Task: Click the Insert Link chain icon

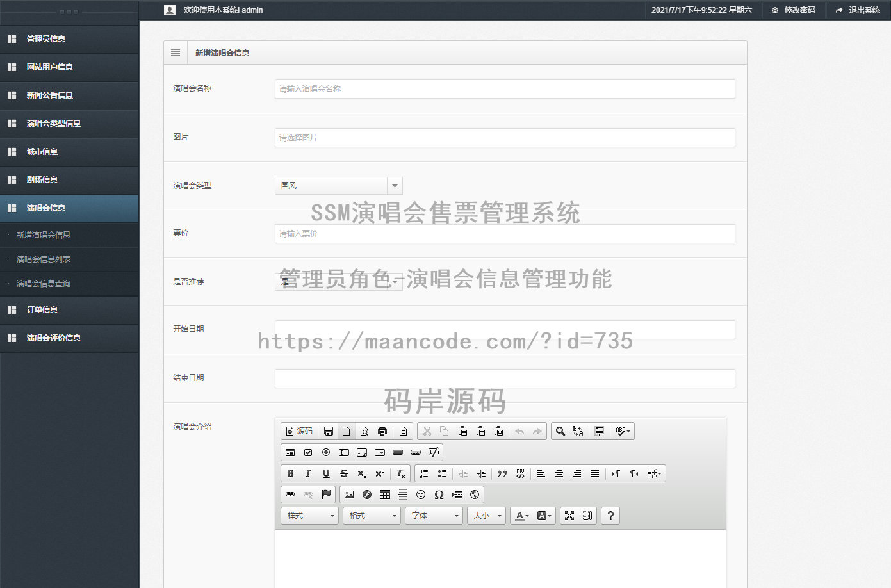Action: coord(290,494)
